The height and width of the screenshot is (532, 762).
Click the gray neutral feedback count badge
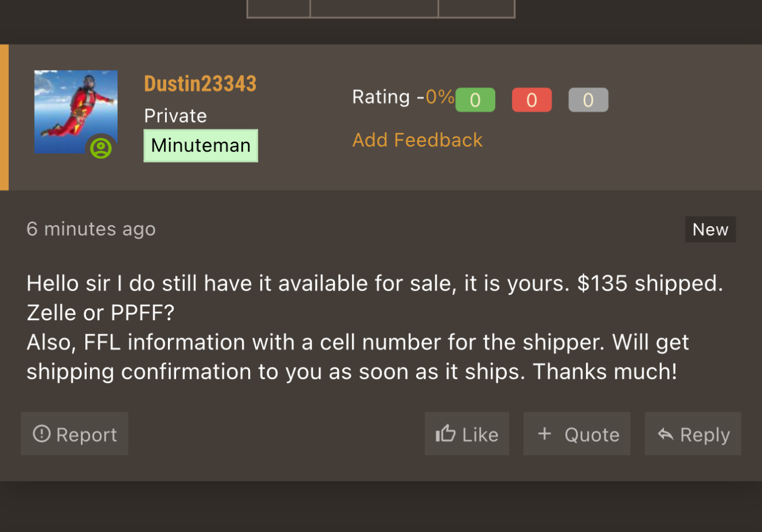click(x=588, y=100)
